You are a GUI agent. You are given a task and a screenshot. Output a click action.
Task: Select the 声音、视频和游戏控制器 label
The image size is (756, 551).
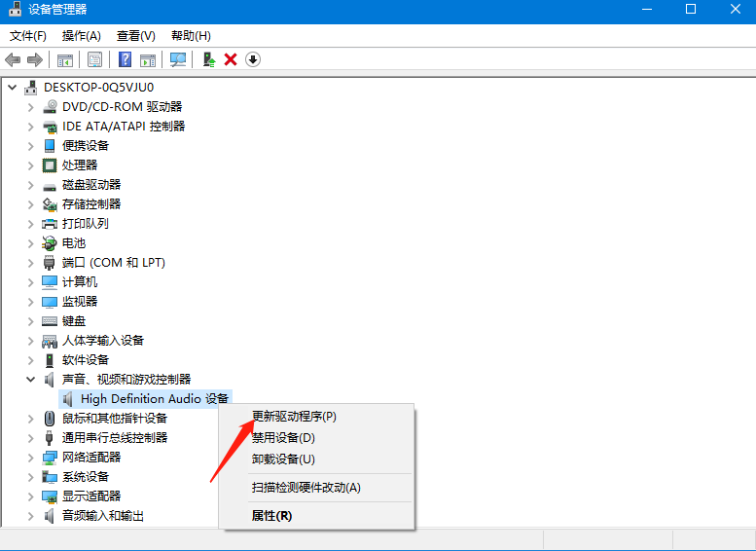(x=126, y=380)
